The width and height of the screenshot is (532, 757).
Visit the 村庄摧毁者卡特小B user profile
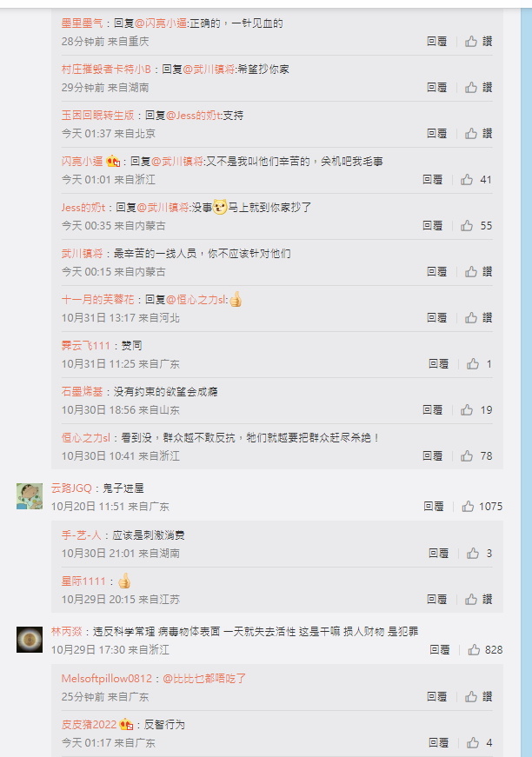(106, 69)
